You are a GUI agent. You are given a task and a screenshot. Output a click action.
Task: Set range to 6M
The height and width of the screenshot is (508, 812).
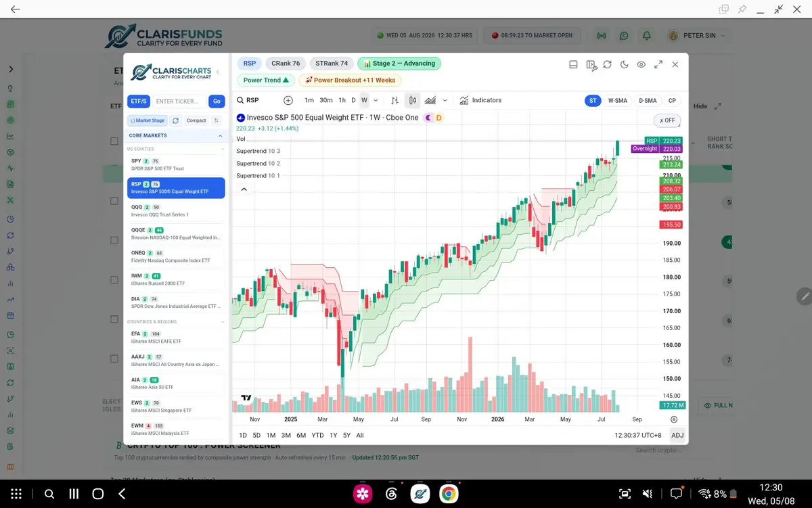click(301, 436)
